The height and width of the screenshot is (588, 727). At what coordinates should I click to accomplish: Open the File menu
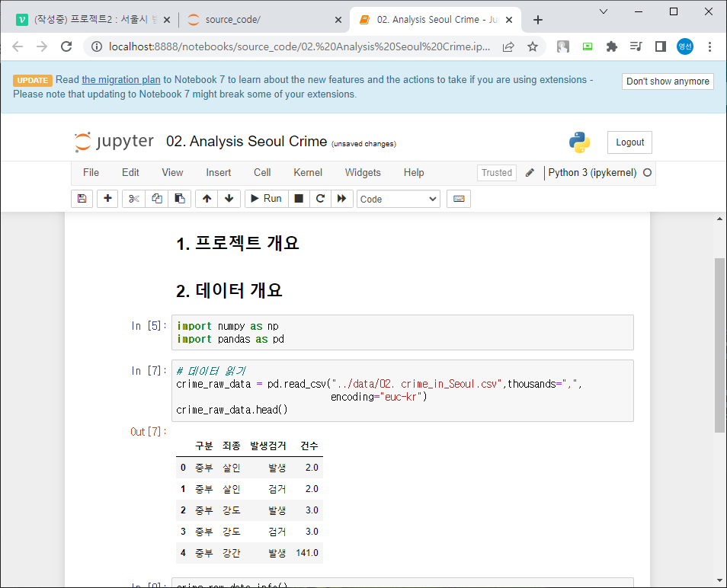(x=91, y=172)
